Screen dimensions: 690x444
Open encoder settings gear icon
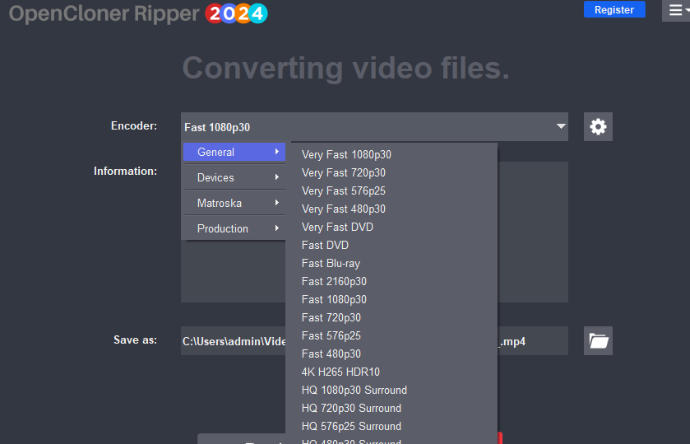tap(598, 127)
